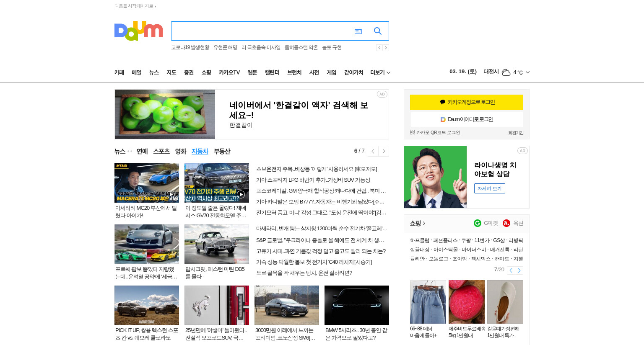Open 쿠팡 shopping mall link
This screenshot has height=345, width=644.
466,240
